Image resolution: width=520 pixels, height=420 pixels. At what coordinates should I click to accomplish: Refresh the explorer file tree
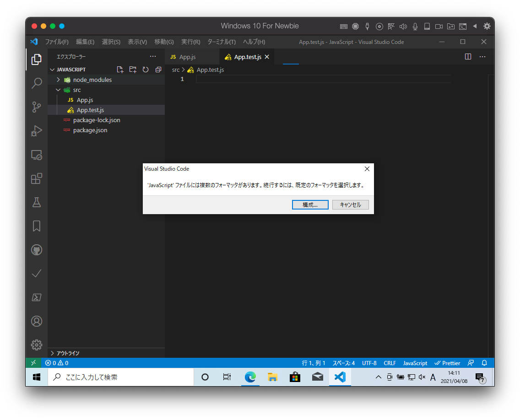(146, 70)
